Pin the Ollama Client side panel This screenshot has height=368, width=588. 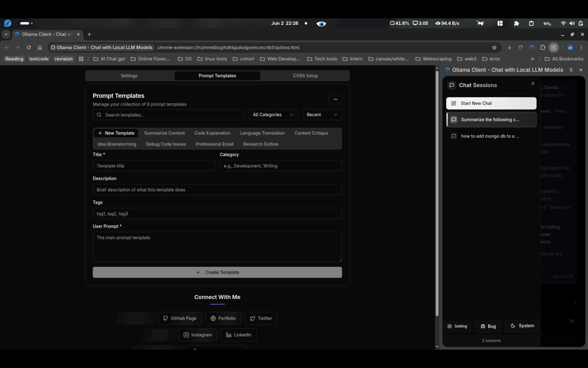pyautogui.click(x=571, y=70)
